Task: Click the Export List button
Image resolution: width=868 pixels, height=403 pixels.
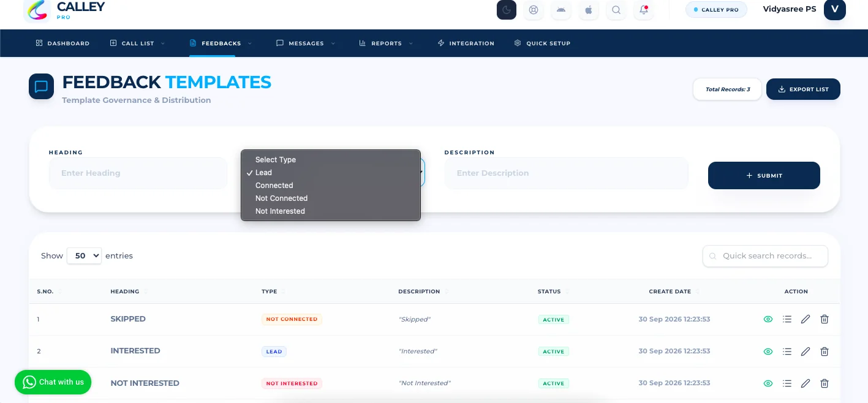Action: 803,89
